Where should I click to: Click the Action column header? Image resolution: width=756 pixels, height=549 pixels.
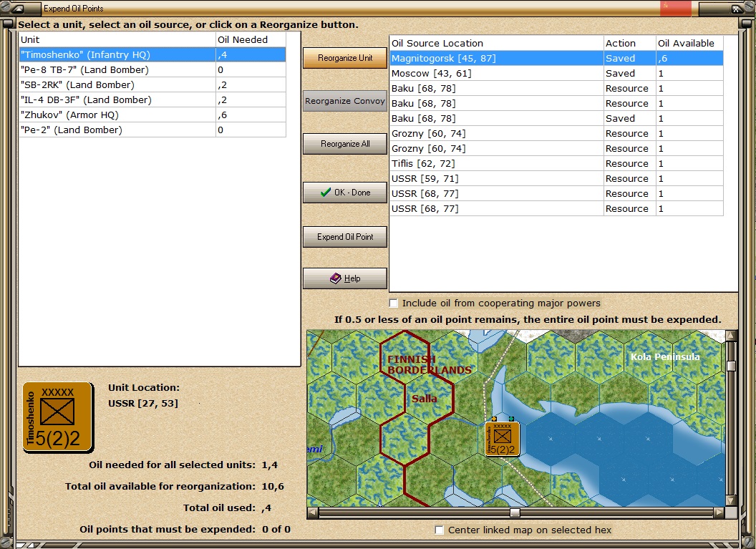[x=630, y=43]
